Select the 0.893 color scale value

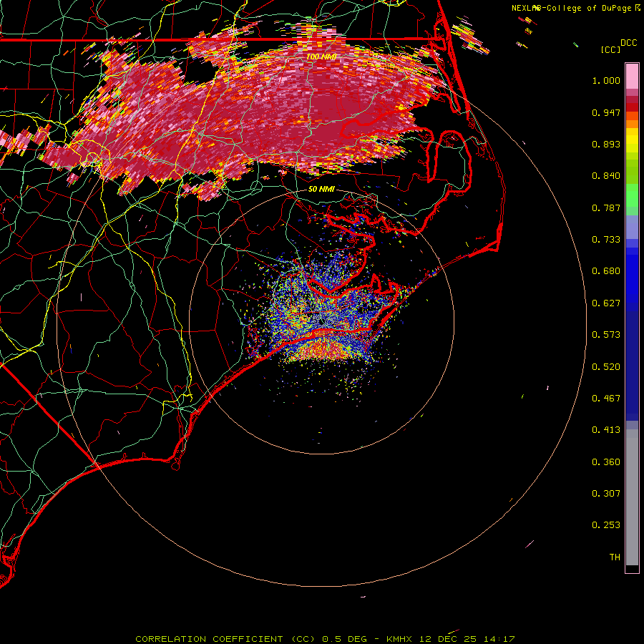(606, 144)
